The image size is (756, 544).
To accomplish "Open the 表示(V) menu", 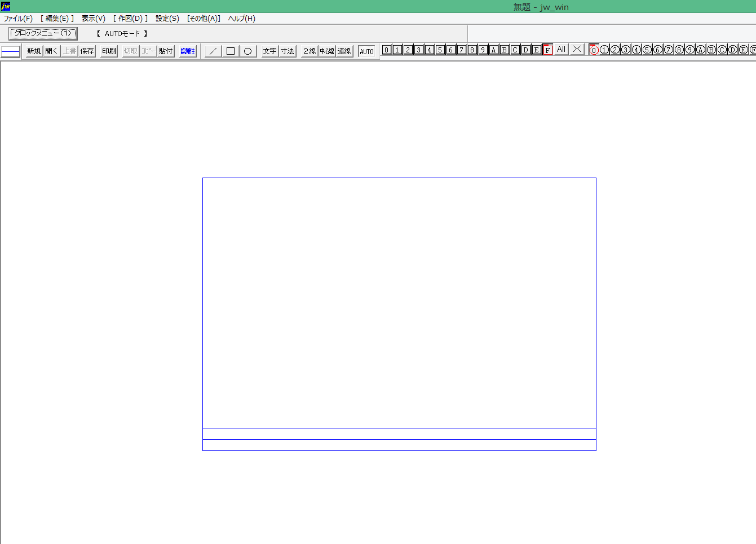I will (94, 19).
